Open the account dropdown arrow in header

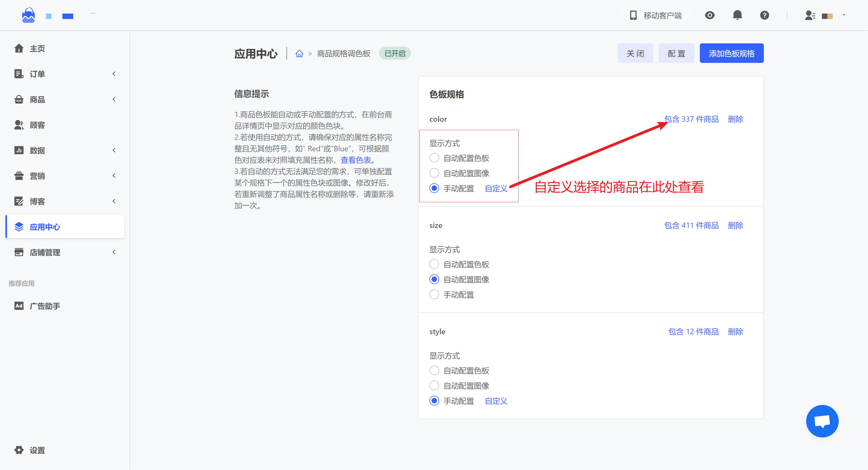[x=844, y=15]
